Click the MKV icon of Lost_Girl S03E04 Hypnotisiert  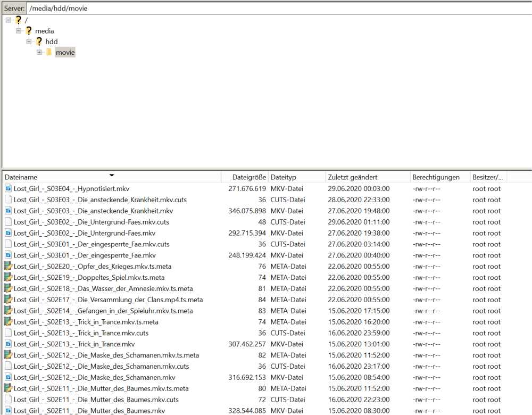8,188
